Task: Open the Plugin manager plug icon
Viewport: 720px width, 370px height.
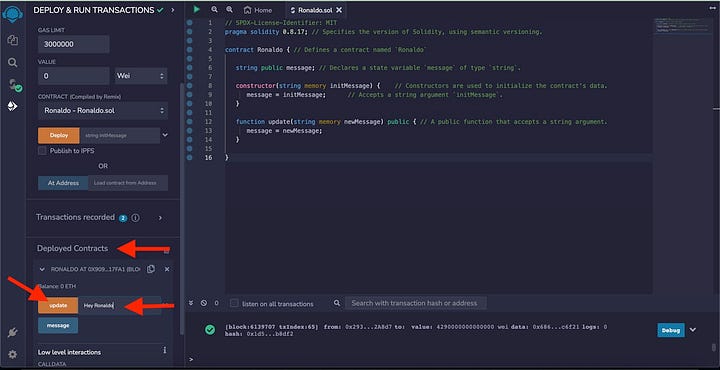Action: (12, 332)
